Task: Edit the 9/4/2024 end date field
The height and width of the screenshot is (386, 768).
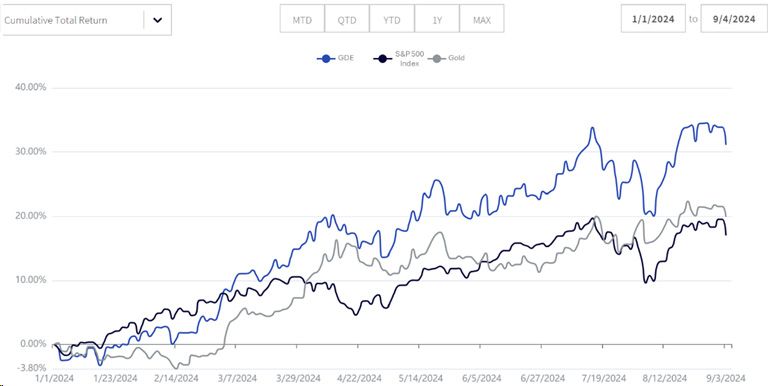Action: (733, 19)
